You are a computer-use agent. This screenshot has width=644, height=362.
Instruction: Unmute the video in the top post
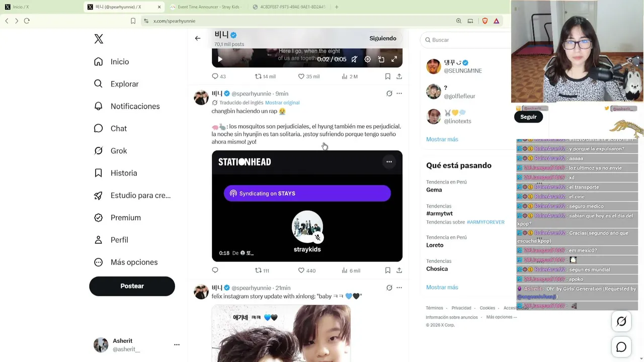[354, 59]
